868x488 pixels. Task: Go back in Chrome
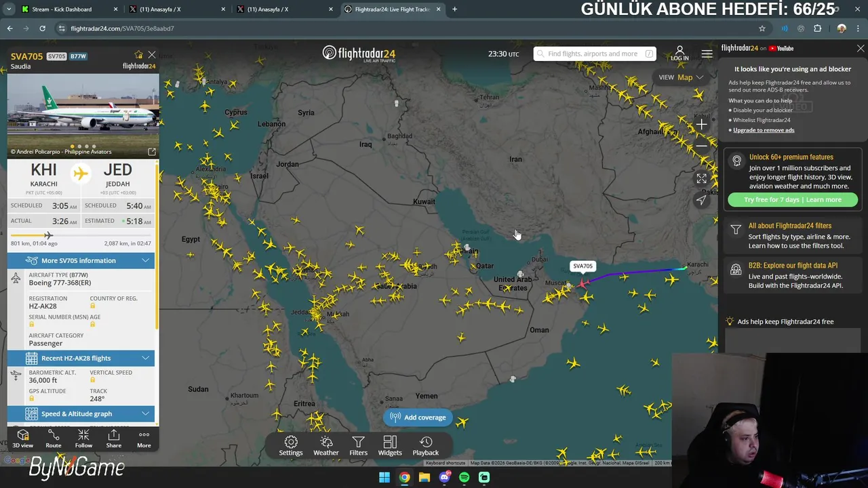(9, 28)
